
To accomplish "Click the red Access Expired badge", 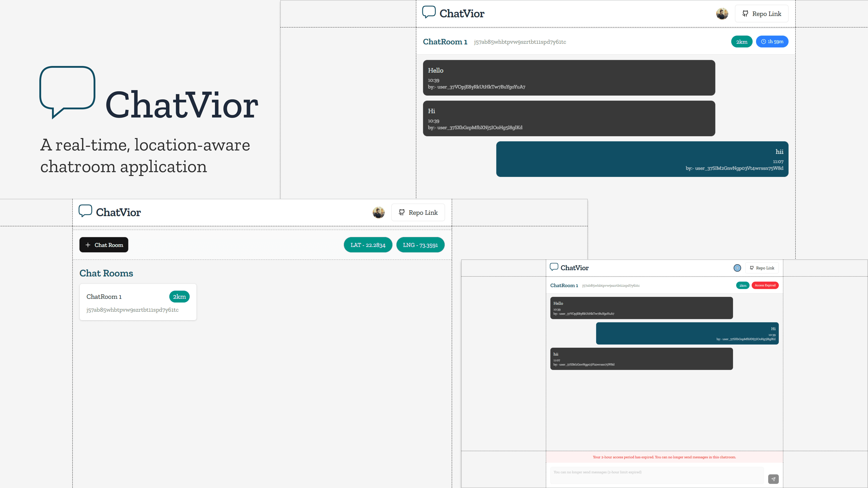I will click(765, 285).
